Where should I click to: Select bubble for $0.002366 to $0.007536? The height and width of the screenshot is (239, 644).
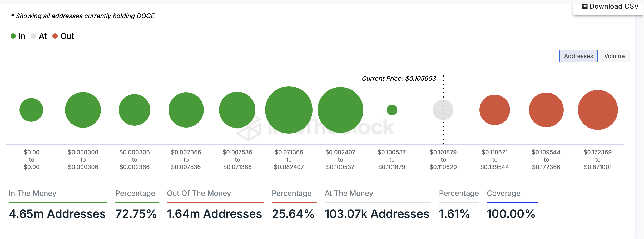click(x=186, y=110)
